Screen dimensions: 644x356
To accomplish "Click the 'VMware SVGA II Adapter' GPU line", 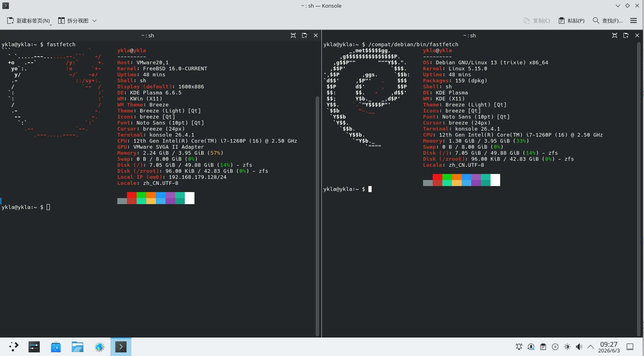I will 161,147.
